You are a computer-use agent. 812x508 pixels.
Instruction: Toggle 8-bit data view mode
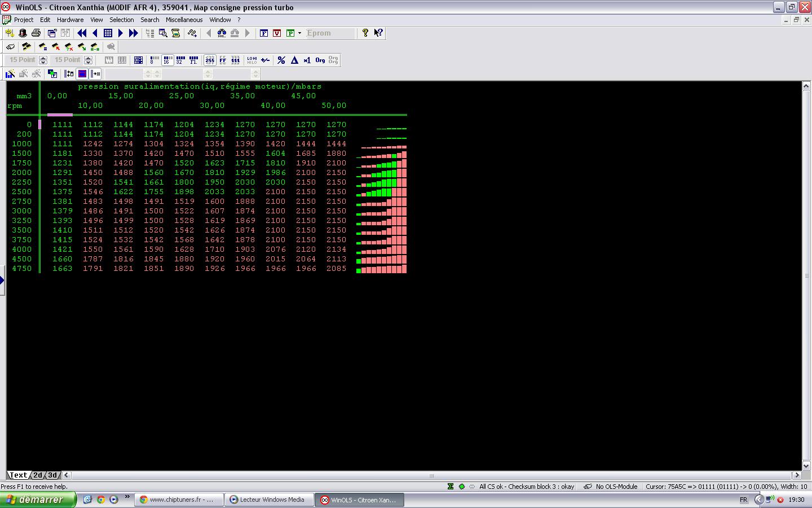(153, 60)
